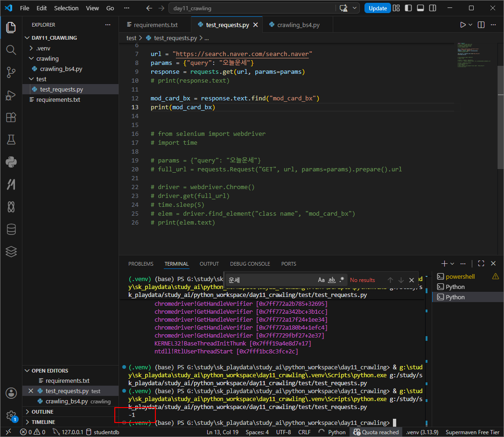
Task: Close the terminal panel
Action: (493, 264)
